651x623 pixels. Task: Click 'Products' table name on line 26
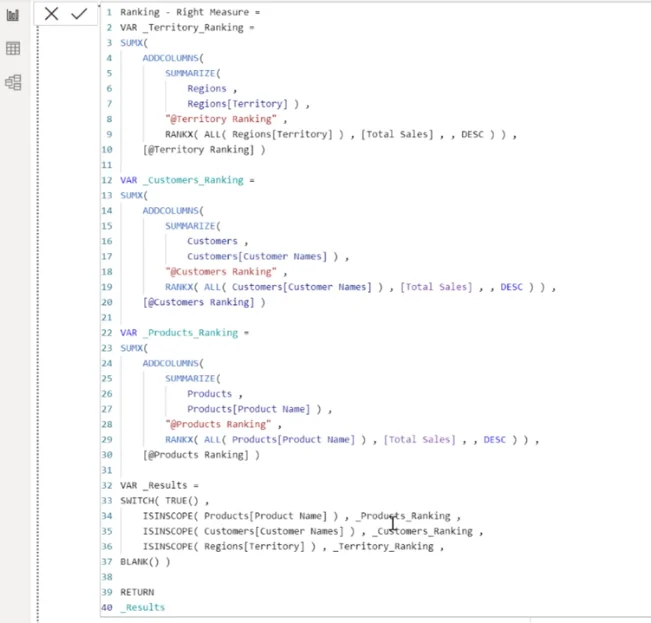click(209, 394)
